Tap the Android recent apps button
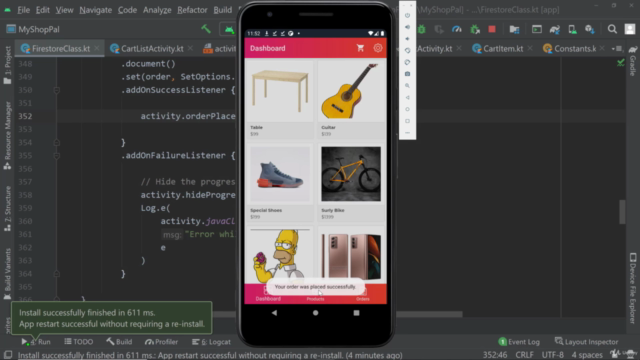The image size is (640, 360). click(356, 313)
